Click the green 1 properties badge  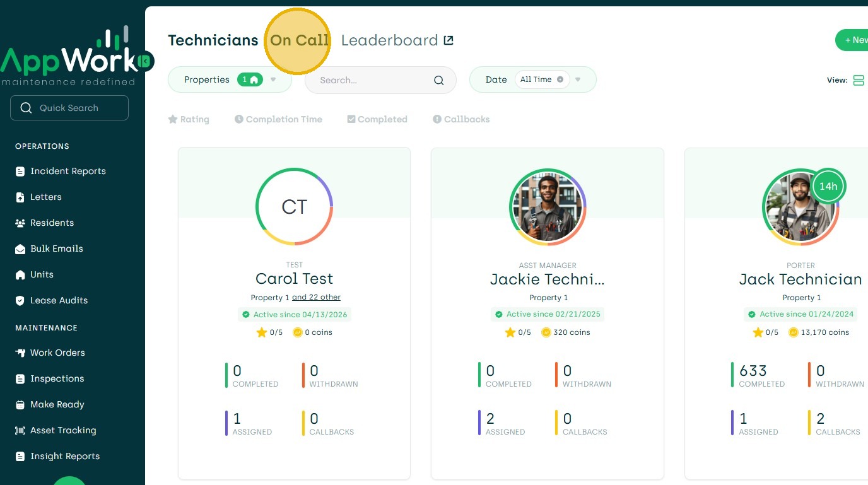click(250, 79)
